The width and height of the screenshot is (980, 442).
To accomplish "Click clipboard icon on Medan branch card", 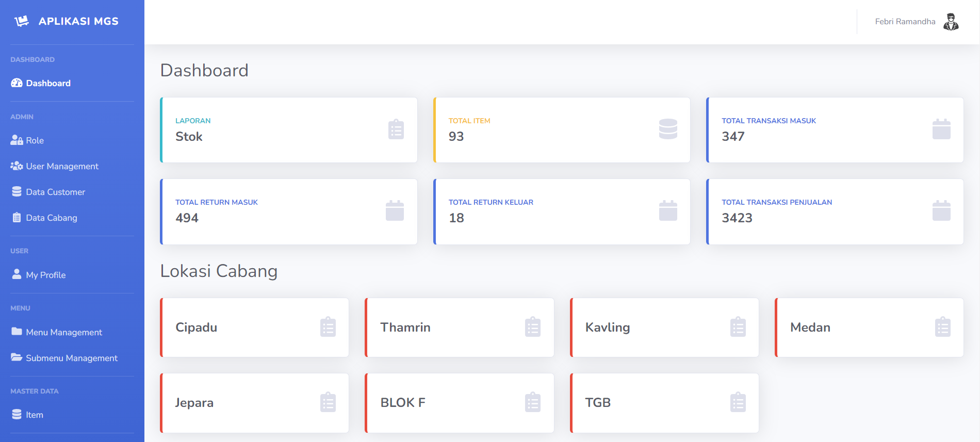I will coord(943,327).
